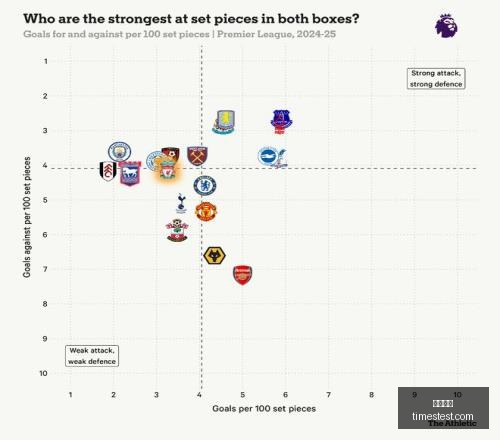This screenshot has height=440, width=500.
Task: Click the 'Weak attack, weak defence' label
Action: pos(92,356)
